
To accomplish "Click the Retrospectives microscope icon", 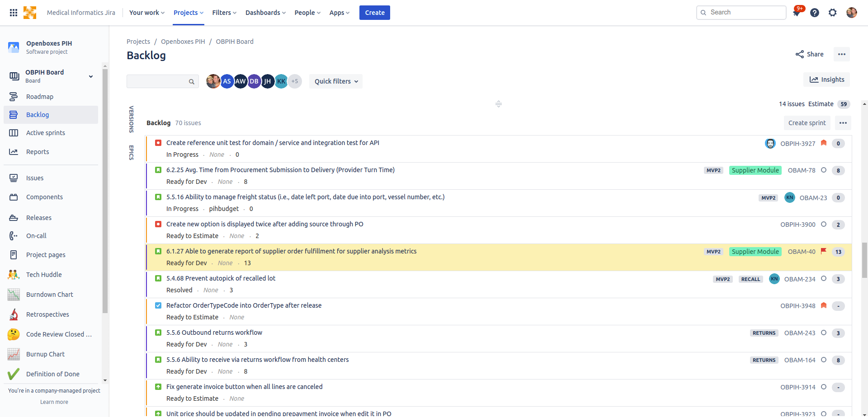I will (x=14, y=314).
